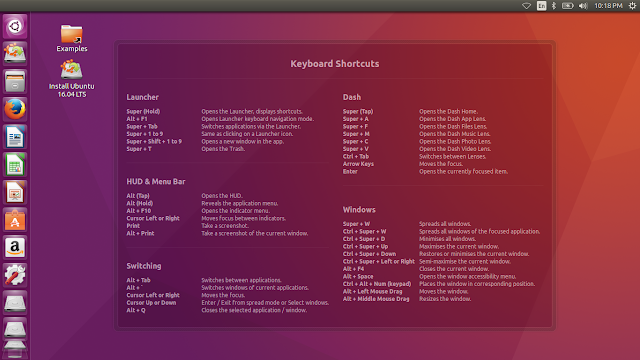Select Install Ubuntu 16.04 LTS desktop icon

[x=71, y=78]
